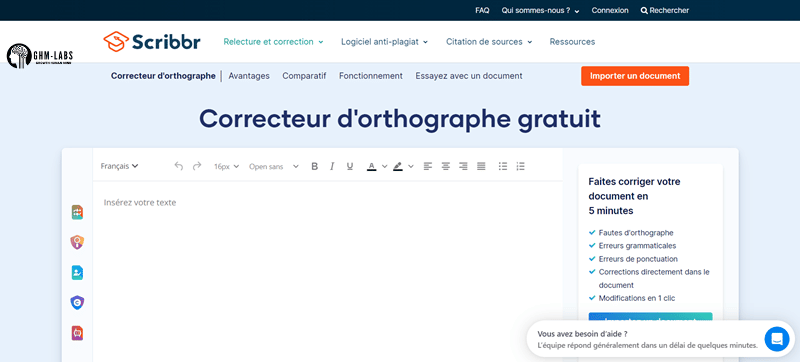Go to Essayez avec un document
The width and height of the screenshot is (800, 362).
point(469,76)
